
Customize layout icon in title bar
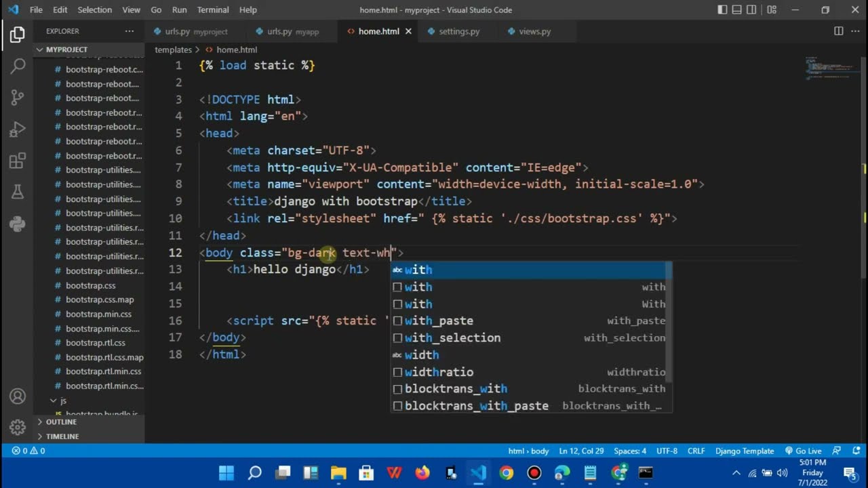pos(772,9)
